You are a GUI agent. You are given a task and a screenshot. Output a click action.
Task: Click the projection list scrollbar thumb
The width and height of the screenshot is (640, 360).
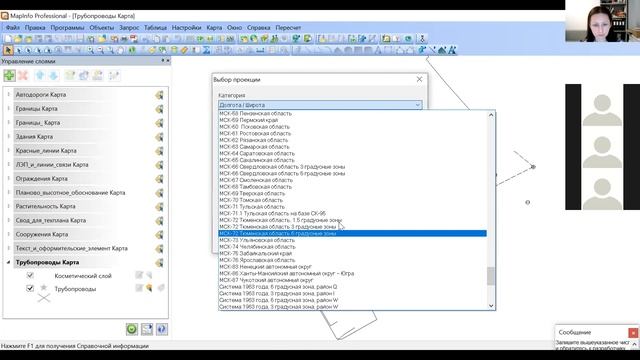click(491, 276)
